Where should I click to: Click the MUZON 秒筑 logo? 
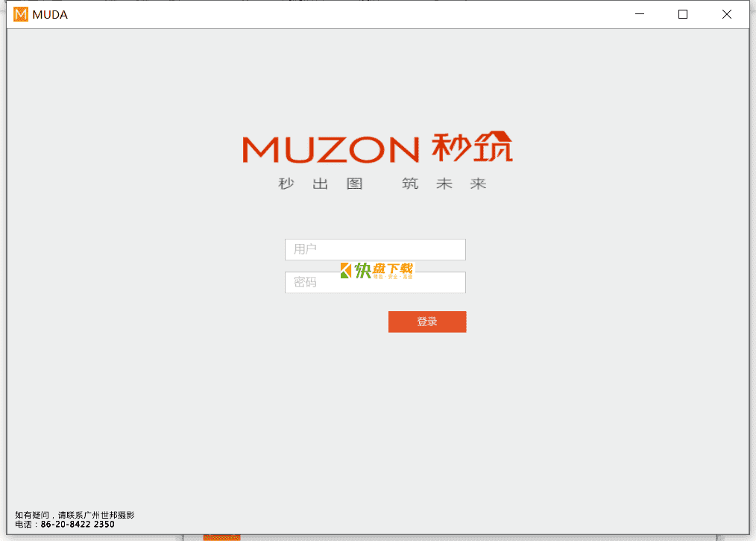377,147
